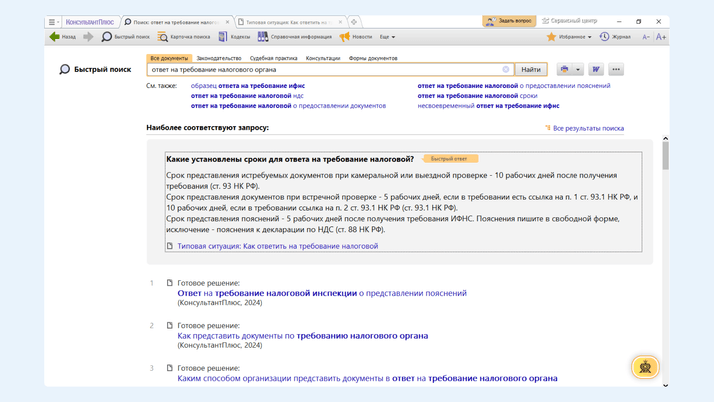The image size is (714, 402).
Task: Select the Судебная практика filter tab
Action: 273,58
